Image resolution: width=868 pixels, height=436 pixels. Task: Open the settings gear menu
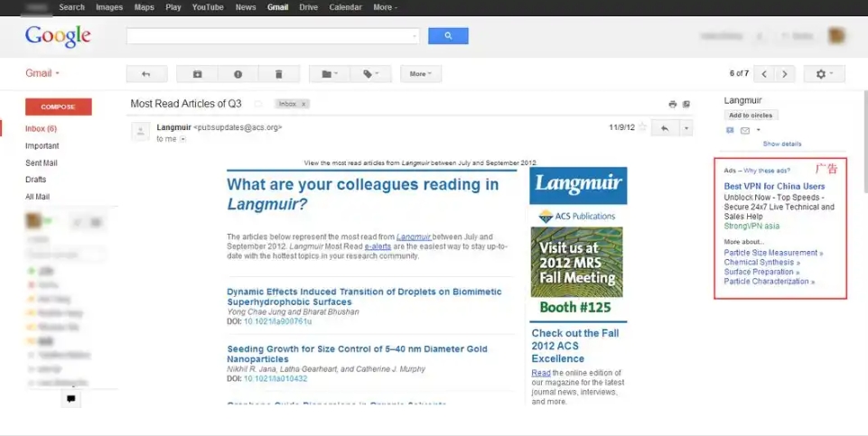825,74
